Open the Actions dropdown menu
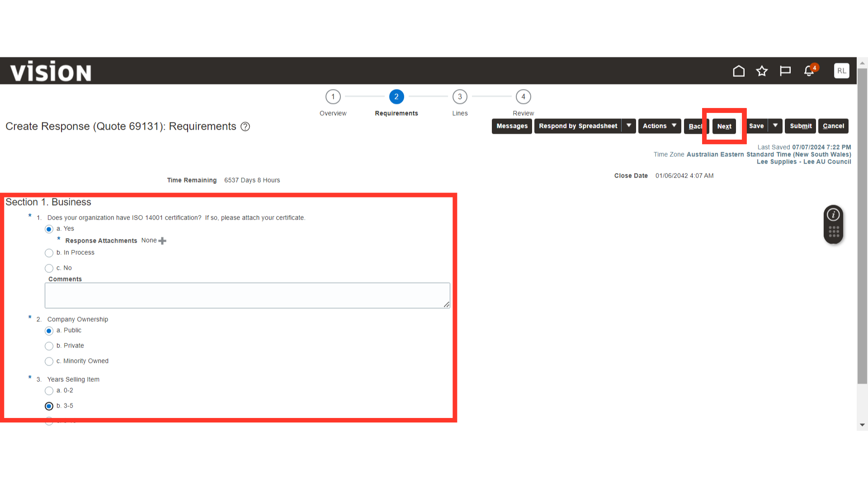This screenshot has width=868, height=488. 660,126
